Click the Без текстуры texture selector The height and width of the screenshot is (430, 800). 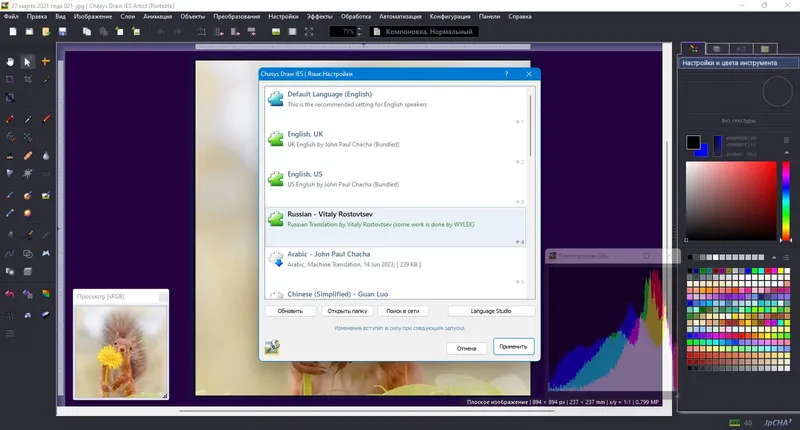(x=738, y=121)
